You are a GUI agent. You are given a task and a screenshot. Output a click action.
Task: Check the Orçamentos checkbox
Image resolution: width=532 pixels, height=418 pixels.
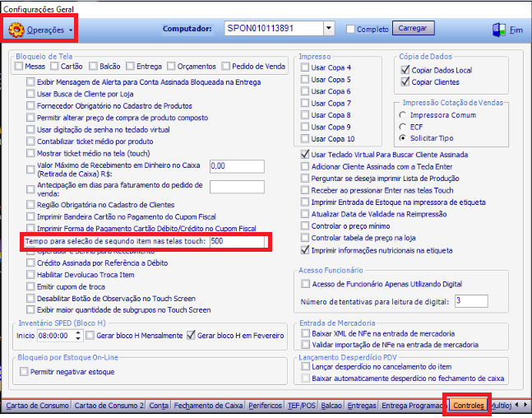(x=171, y=66)
